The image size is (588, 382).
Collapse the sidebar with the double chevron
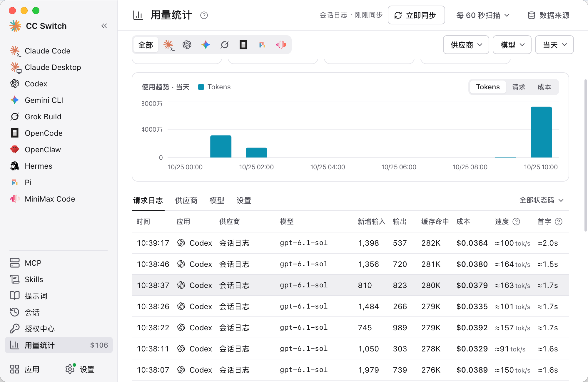[x=104, y=26]
